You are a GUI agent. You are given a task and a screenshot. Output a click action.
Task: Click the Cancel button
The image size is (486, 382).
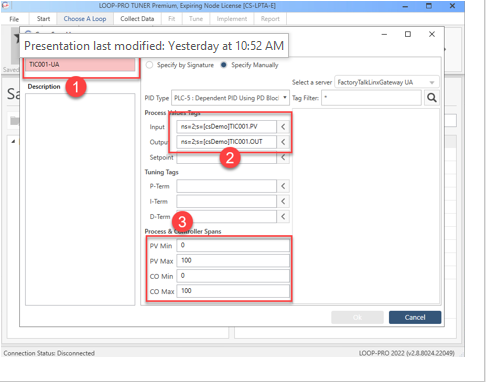(x=415, y=317)
